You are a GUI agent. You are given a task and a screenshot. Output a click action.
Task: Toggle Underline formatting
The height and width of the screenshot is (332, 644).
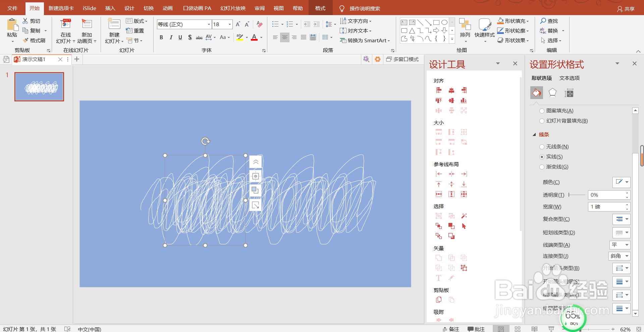[x=180, y=37]
